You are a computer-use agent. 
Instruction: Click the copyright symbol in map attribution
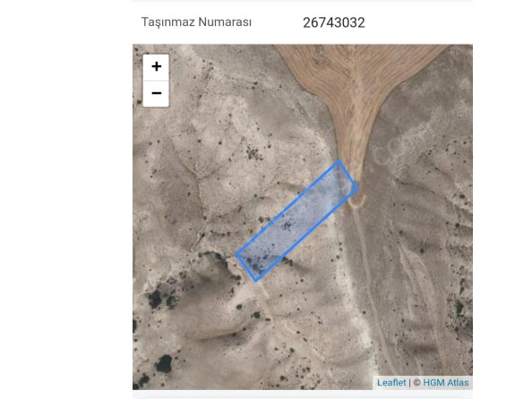[x=417, y=383]
